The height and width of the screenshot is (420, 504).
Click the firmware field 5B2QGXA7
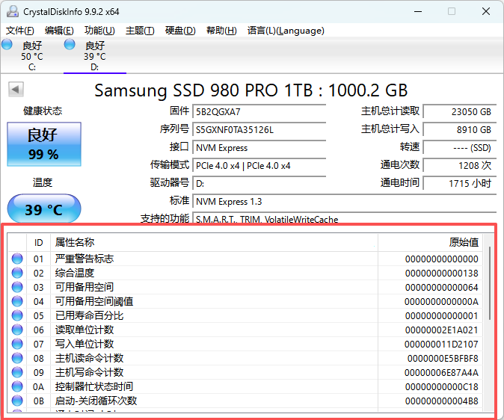tap(259, 112)
